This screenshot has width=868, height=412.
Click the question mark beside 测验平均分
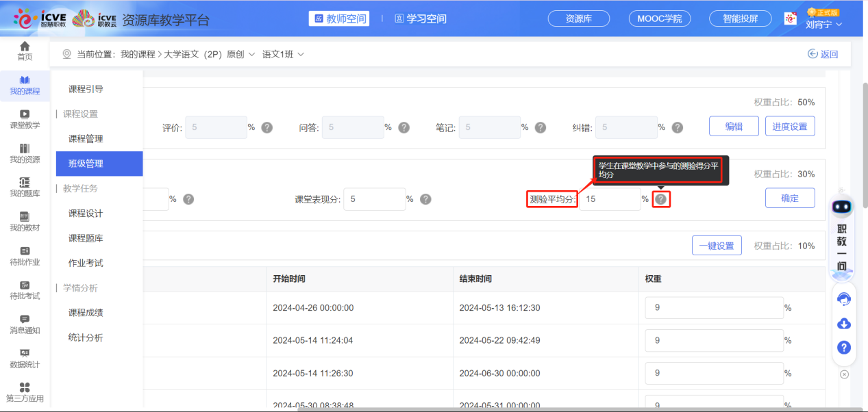coord(660,199)
